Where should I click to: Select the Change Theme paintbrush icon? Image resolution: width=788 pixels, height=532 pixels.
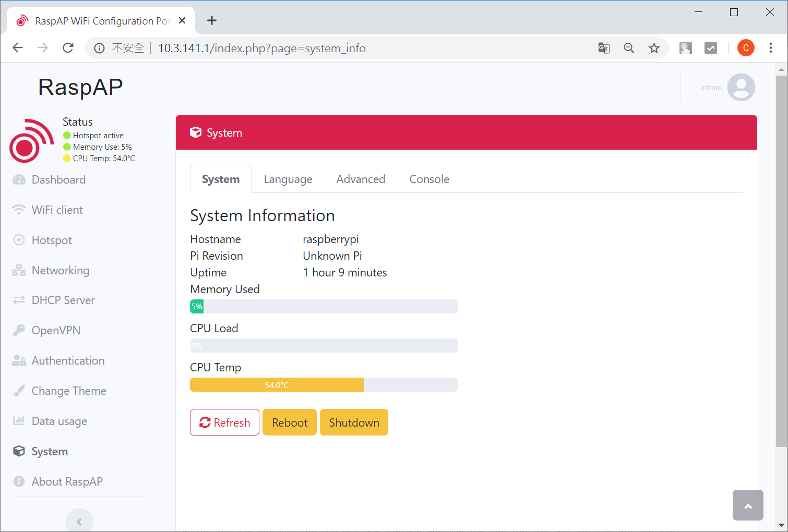click(19, 391)
